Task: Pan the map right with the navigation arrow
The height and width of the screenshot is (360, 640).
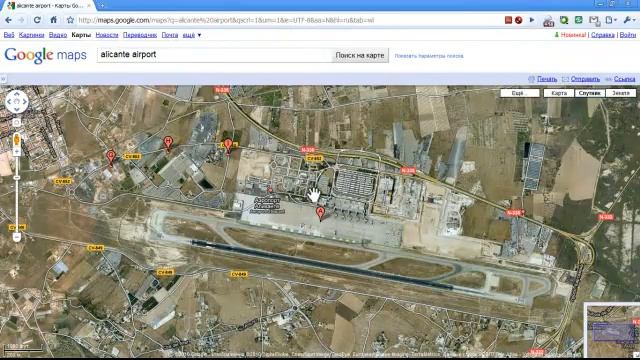Action: 24,102
